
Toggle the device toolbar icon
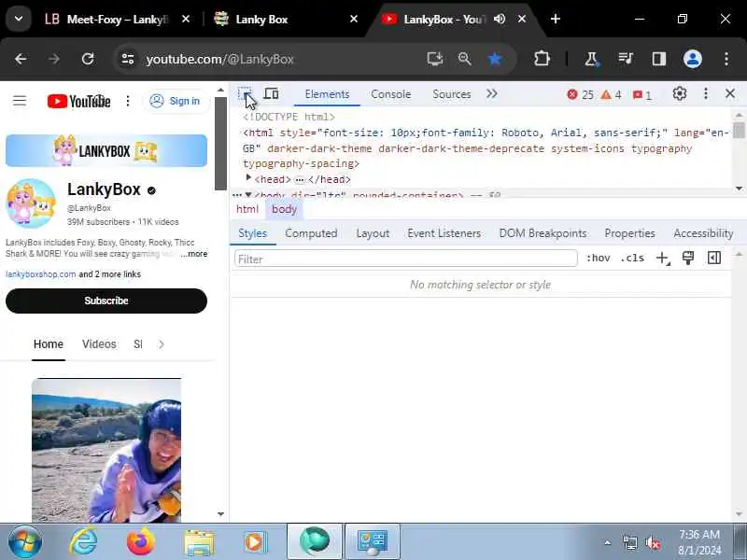click(271, 94)
